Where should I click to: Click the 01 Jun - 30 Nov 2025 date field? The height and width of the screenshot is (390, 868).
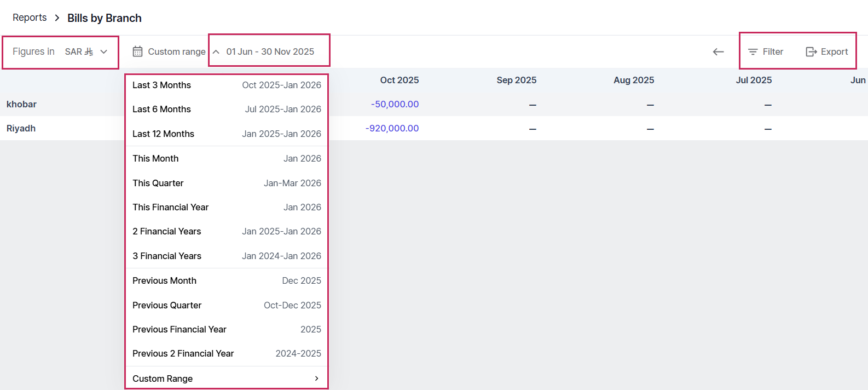(270, 51)
